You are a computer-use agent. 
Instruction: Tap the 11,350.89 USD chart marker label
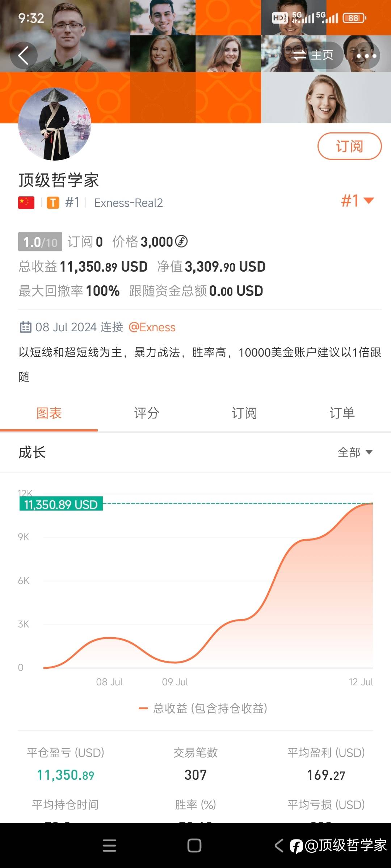pos(61,504)
